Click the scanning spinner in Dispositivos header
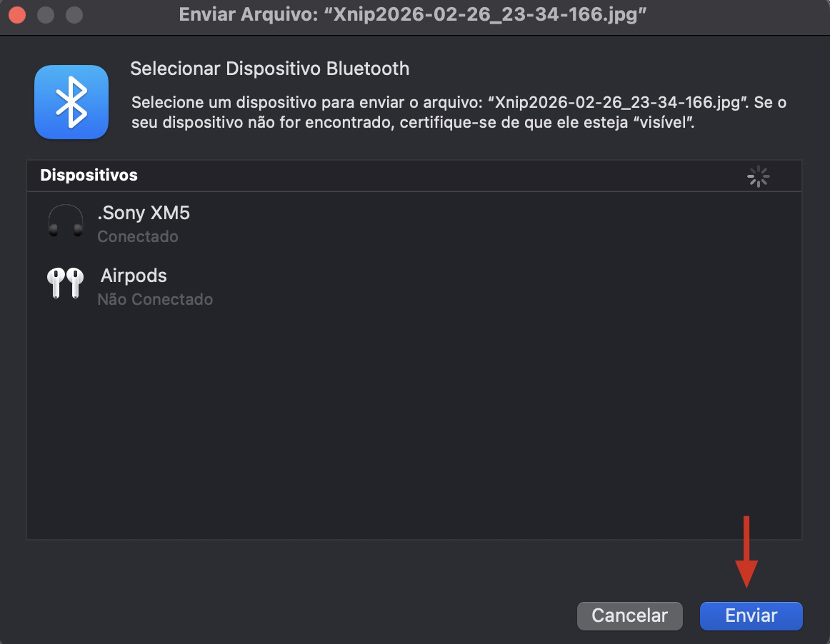The width and height of the screenshot is (830, 644). [757, 176]
